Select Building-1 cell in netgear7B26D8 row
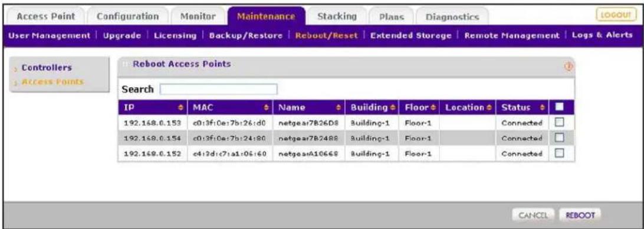The width and height of the screenshot is (644, 229). point(370,123)
